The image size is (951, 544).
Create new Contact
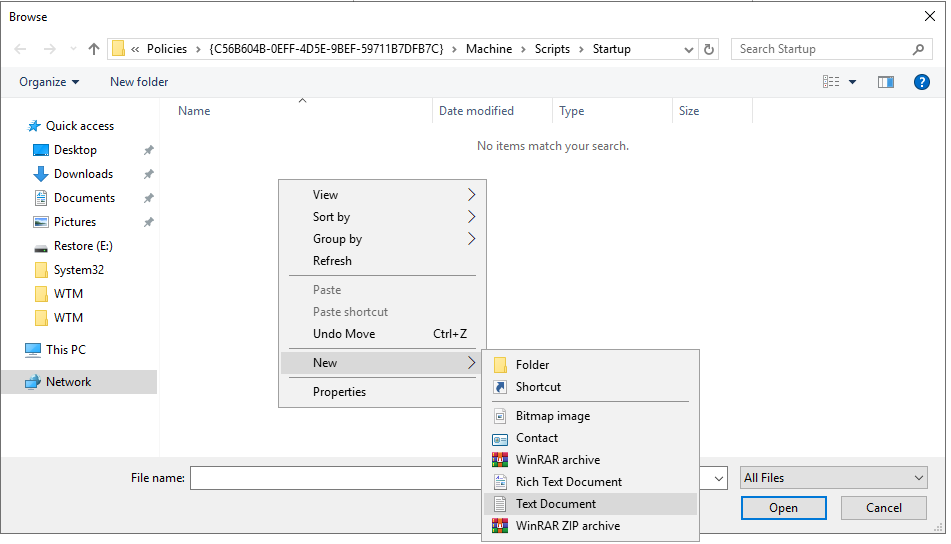coord(590,437)
